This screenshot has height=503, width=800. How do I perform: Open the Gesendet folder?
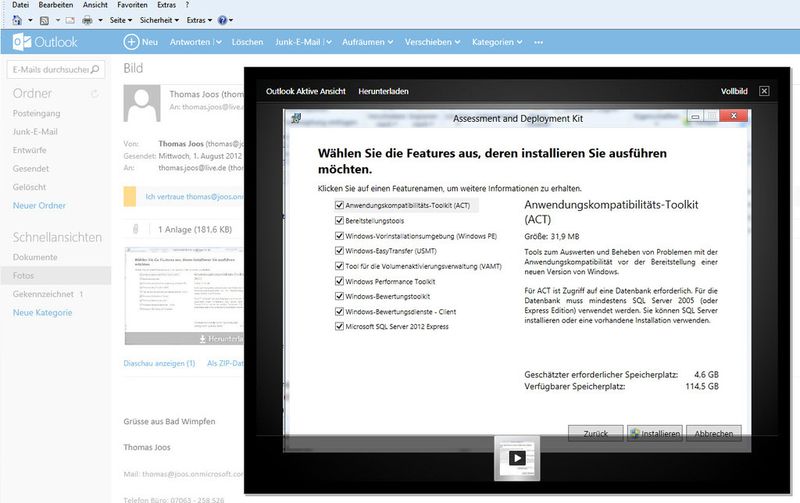31,168
